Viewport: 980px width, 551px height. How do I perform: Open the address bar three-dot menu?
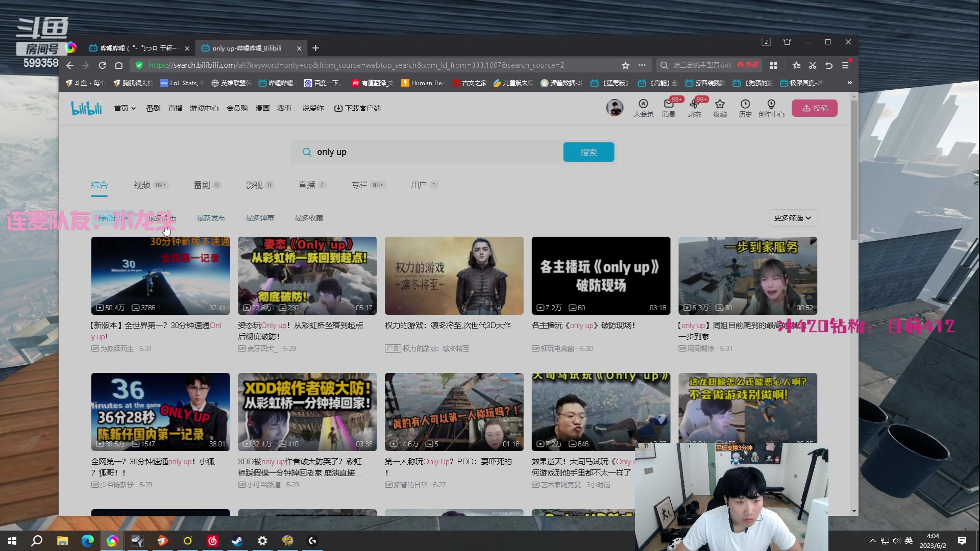pos(642,65)
